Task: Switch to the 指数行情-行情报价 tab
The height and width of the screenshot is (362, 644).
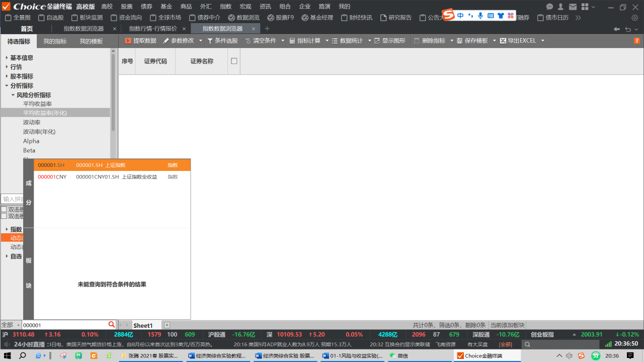Action: 153,29
